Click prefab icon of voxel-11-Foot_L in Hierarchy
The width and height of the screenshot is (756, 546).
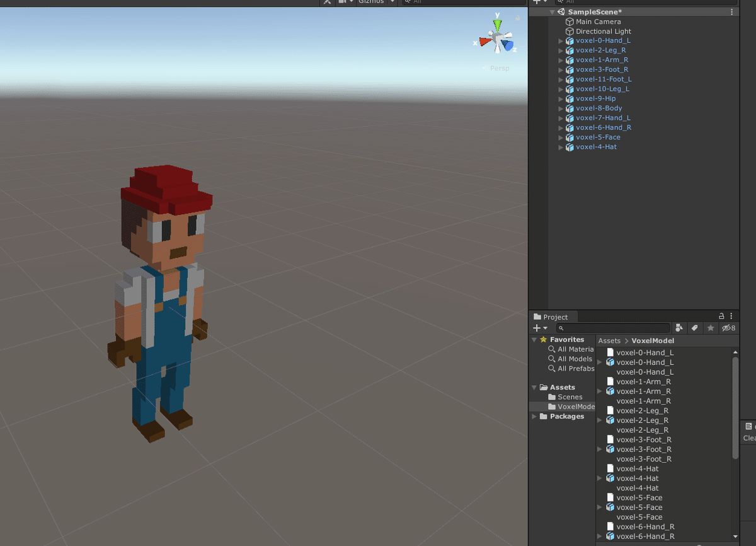pos(570,79)
